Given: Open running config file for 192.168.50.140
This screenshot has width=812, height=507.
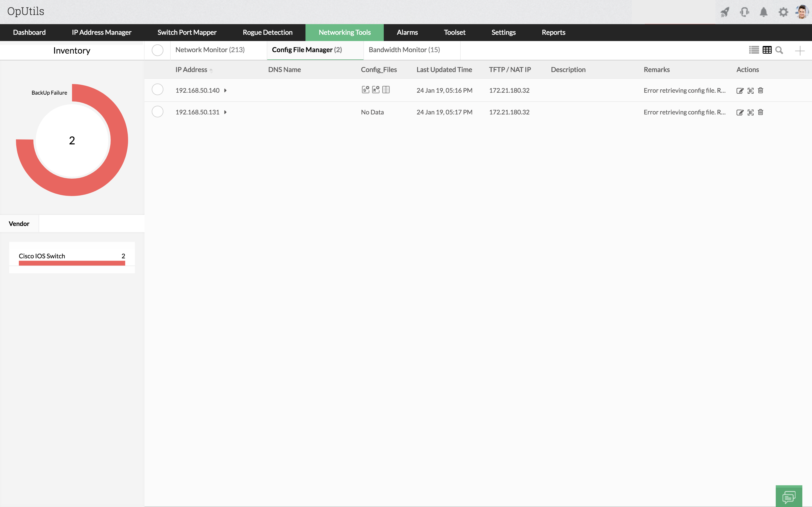Looking at the screenshot, I should coord(376,90).
